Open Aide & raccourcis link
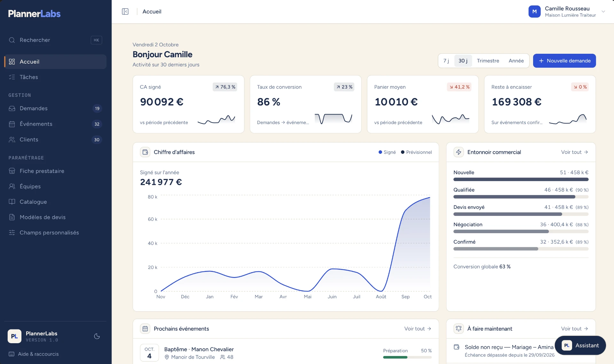The width and height of the screenshot is (614, 364). pos(34,354)
